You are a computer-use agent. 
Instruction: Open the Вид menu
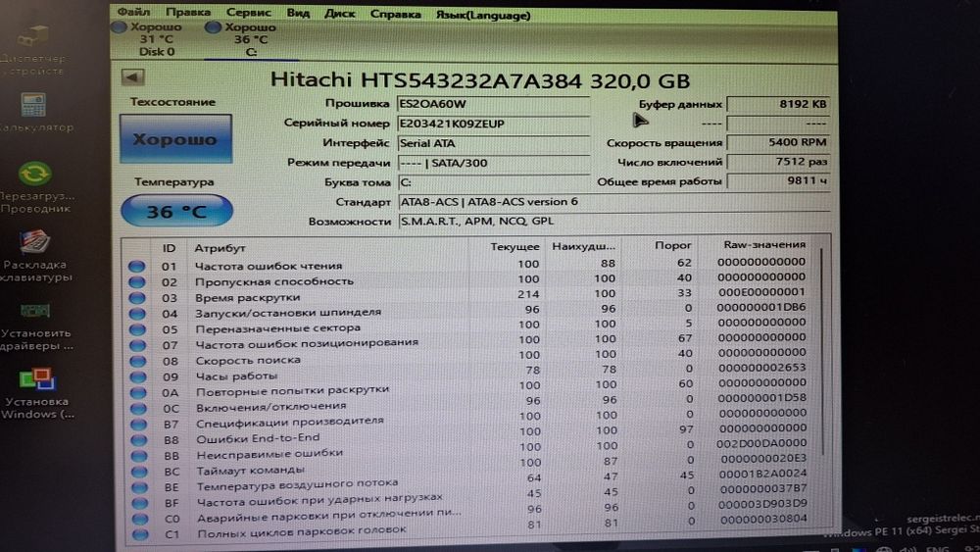tap(298, 13)
